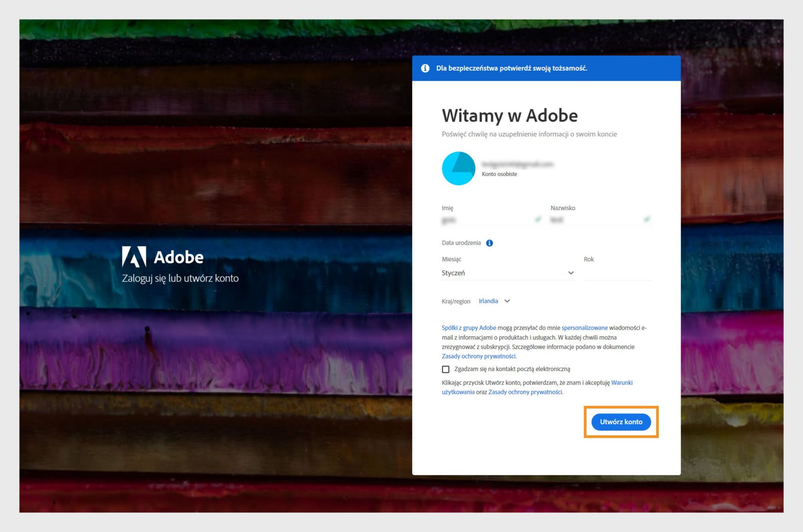Image resolution: width=803 pixels, height=532 pixels.
Task: Click green checkmark in Imię field
Action: (x=538, y=219)
